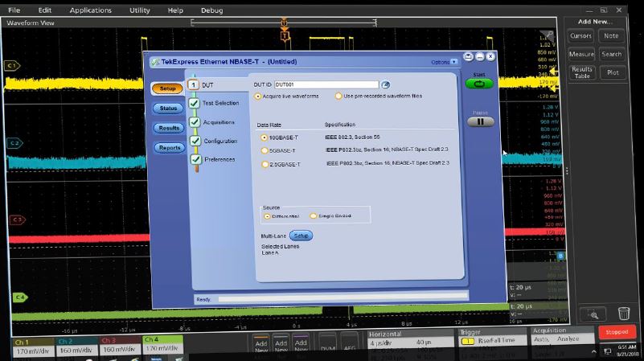Click the trash can icon

coord(624,314)
